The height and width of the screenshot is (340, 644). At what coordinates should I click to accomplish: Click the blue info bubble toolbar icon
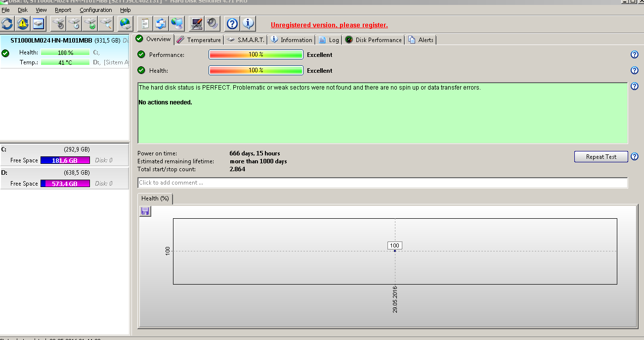[248, 23]
